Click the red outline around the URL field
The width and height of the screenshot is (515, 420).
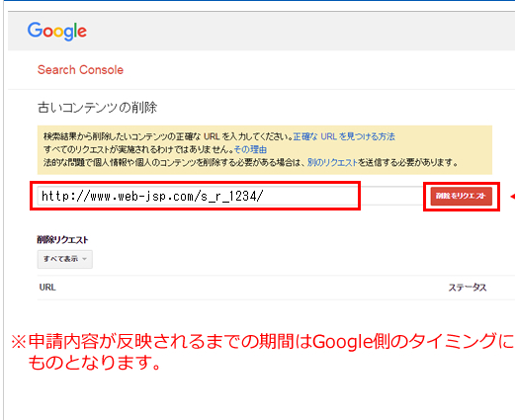[195, 182]
